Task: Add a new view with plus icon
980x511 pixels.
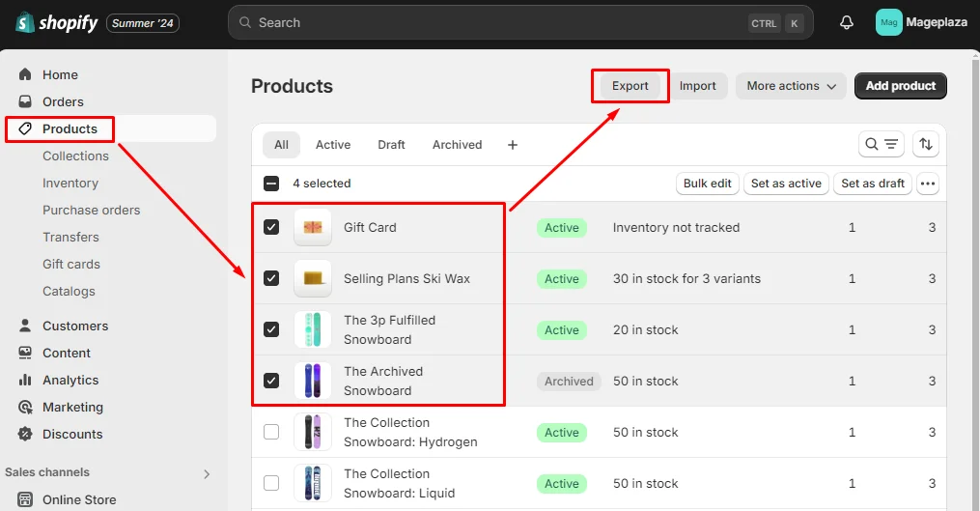Action: (513, 145)
